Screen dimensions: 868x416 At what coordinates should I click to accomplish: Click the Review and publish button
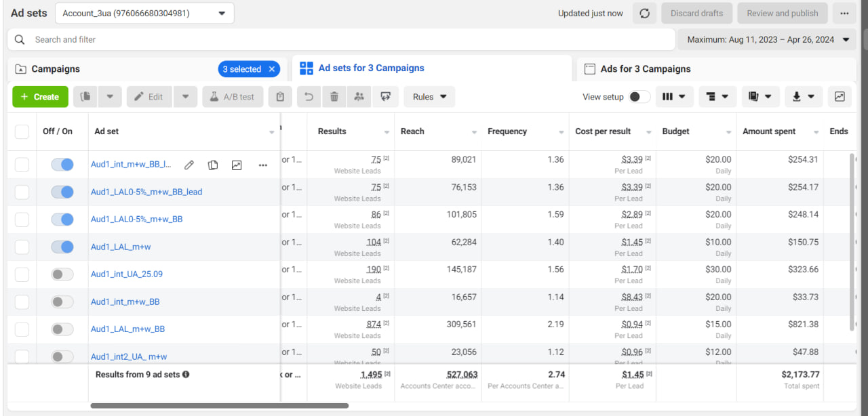coord(783,14)
